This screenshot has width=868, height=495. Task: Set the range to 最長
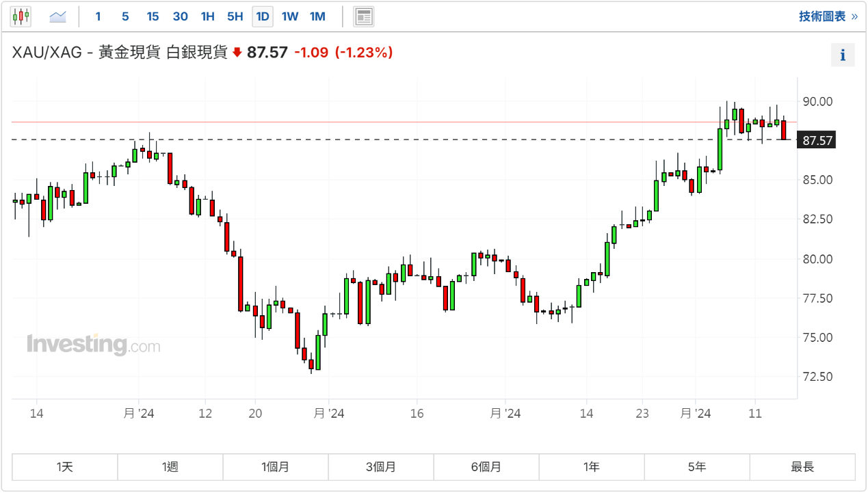[x=802, y=467]
